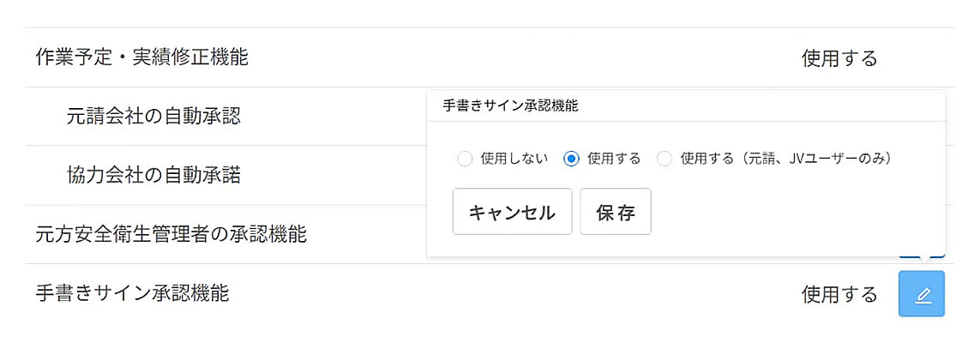This screenshot has height=343, width=980.
Task: Click the 作業予定・実績修正機能 row label
Action: pos(141,57)
